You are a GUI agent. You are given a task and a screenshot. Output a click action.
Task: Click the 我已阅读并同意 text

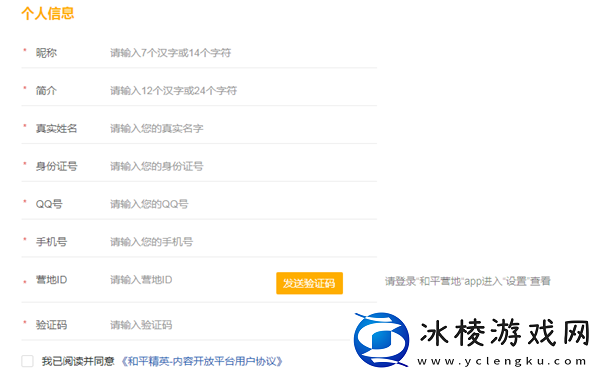(x=78, y=361)
